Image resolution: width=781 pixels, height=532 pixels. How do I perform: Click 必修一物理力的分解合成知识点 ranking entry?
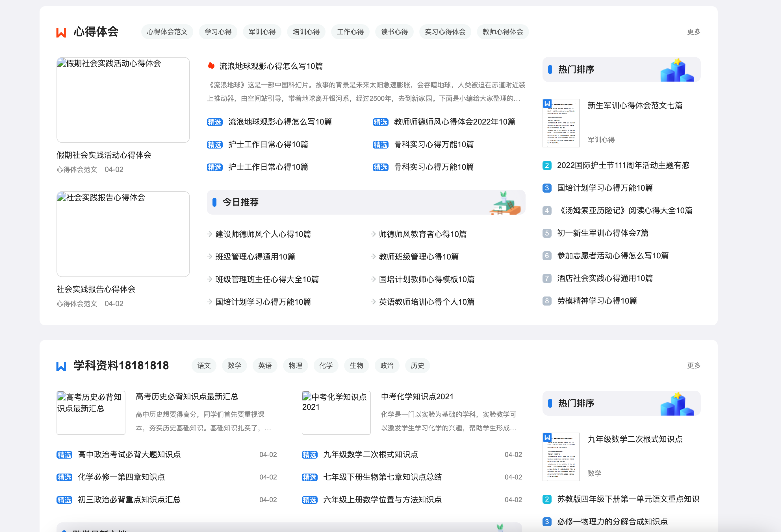click(x=612, y=522)
